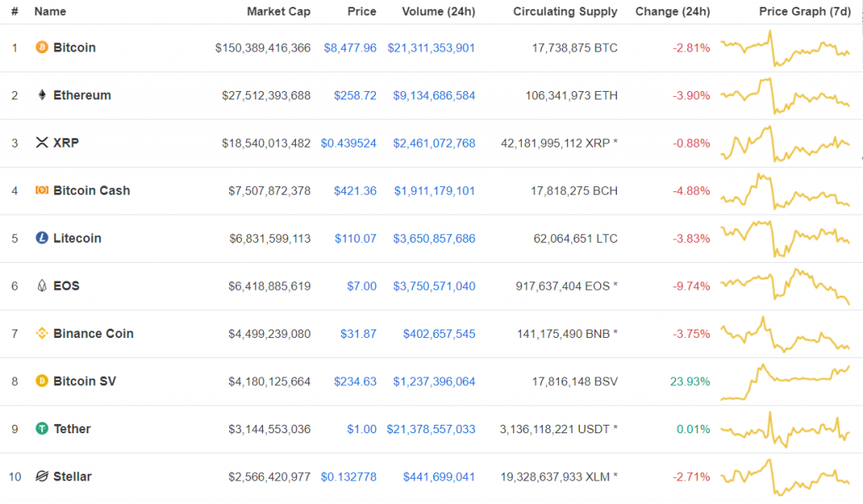Viewport: 863px width, 504px height.
Task: Click XRP volume $2,461,072,768
Action: tap(434, 143)
